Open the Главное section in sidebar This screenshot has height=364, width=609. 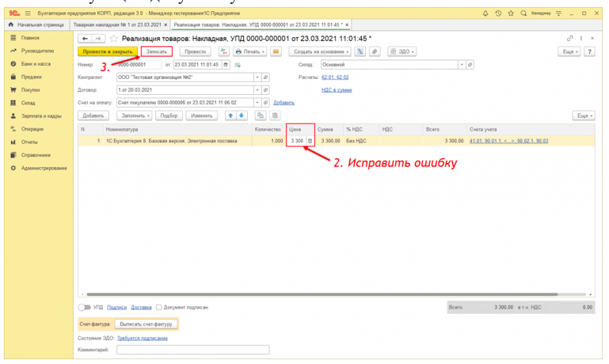pos(30,38)
